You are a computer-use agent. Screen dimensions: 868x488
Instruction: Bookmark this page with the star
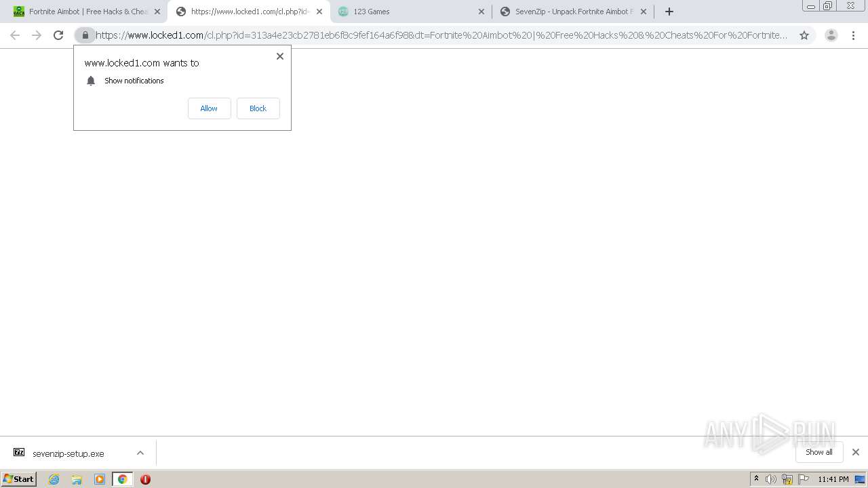tap(804, 35)
